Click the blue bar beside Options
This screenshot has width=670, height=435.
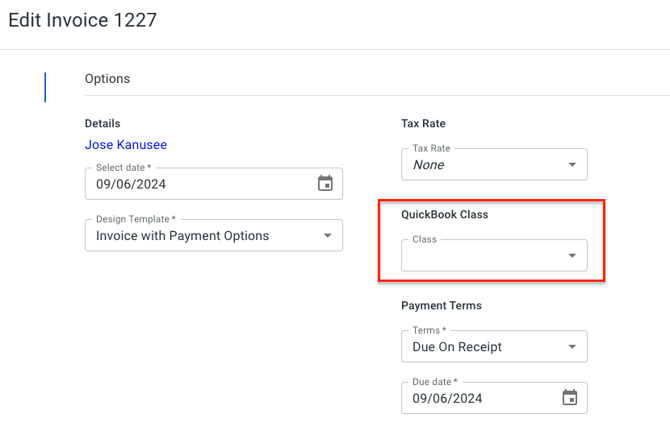[45, 87]
